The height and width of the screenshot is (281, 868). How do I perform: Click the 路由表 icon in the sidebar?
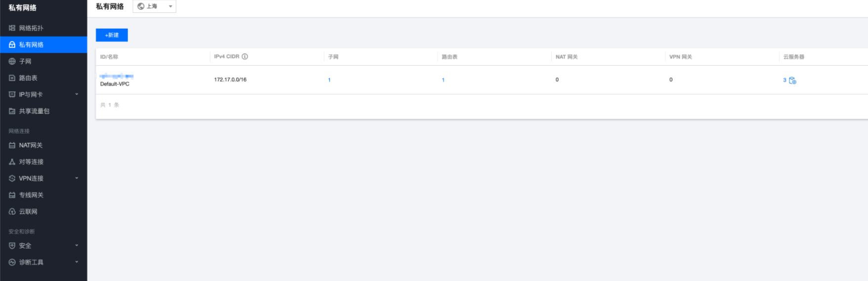12,78
